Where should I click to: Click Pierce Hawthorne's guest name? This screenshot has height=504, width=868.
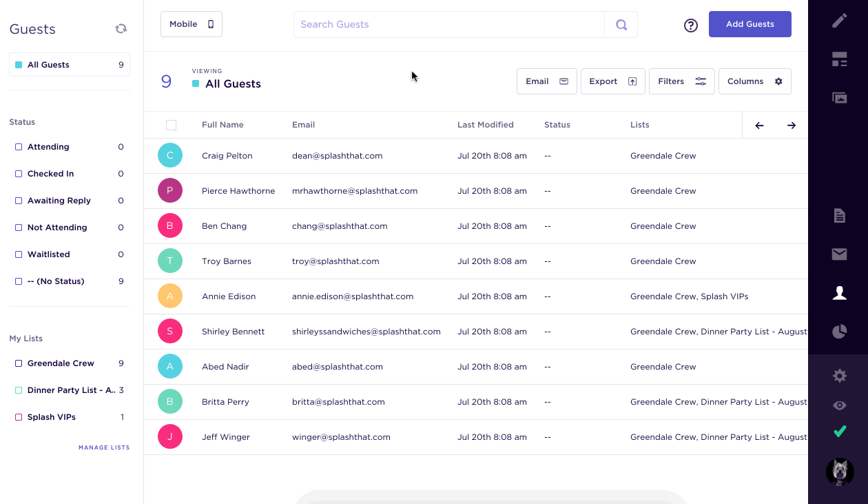pos(238,191)
